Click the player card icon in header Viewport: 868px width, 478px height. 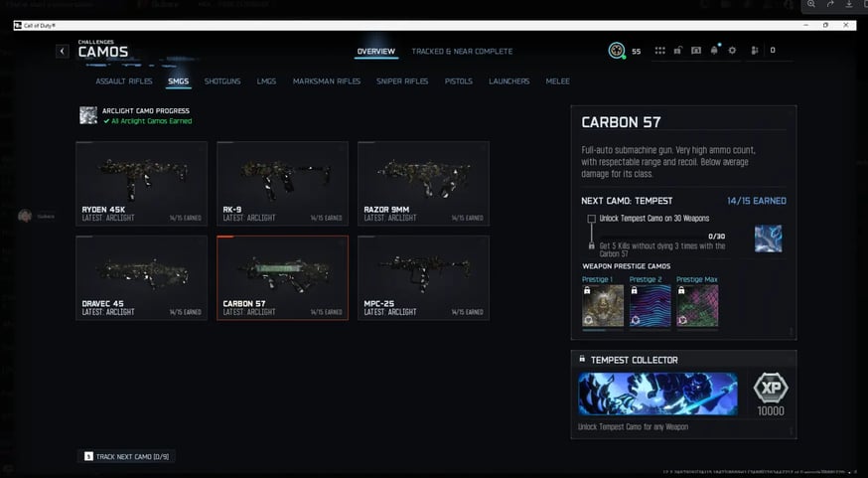coord(696,51)
